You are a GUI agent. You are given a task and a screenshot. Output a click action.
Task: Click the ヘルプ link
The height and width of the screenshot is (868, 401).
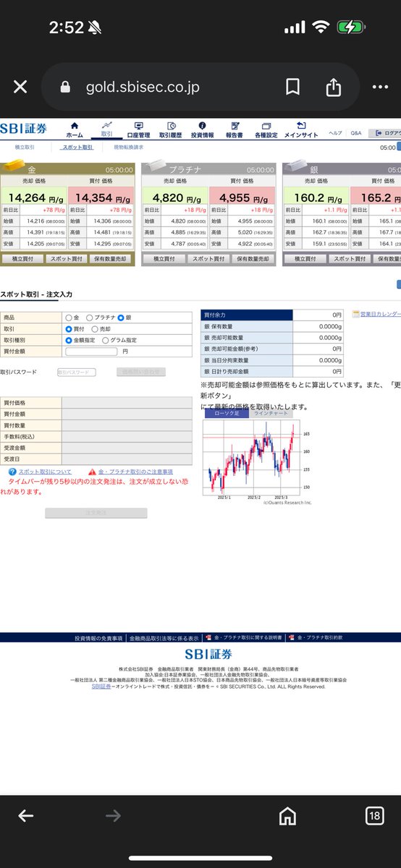[x=336, y=133]
